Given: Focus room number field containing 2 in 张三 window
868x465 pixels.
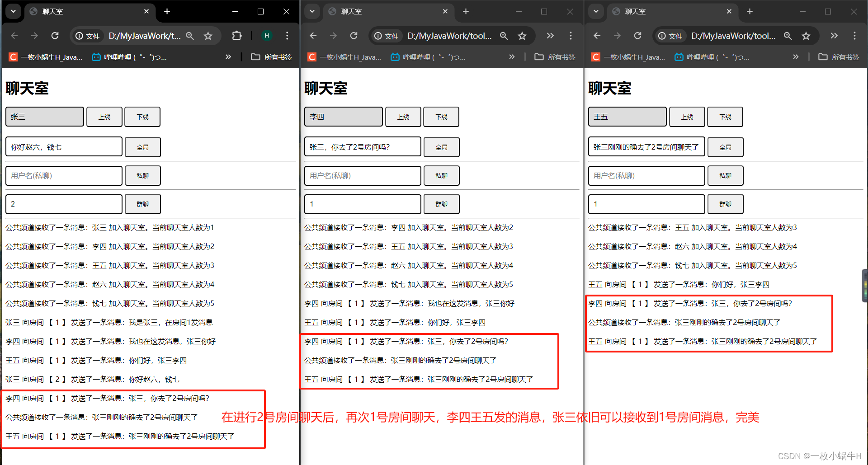Looking at the screenshot, I should point(64,204).
